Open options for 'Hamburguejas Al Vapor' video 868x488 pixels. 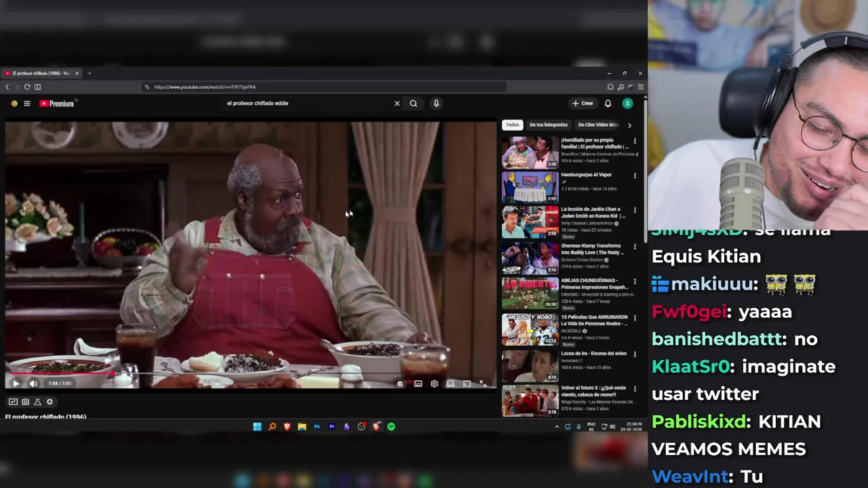[x=635, y=176]
